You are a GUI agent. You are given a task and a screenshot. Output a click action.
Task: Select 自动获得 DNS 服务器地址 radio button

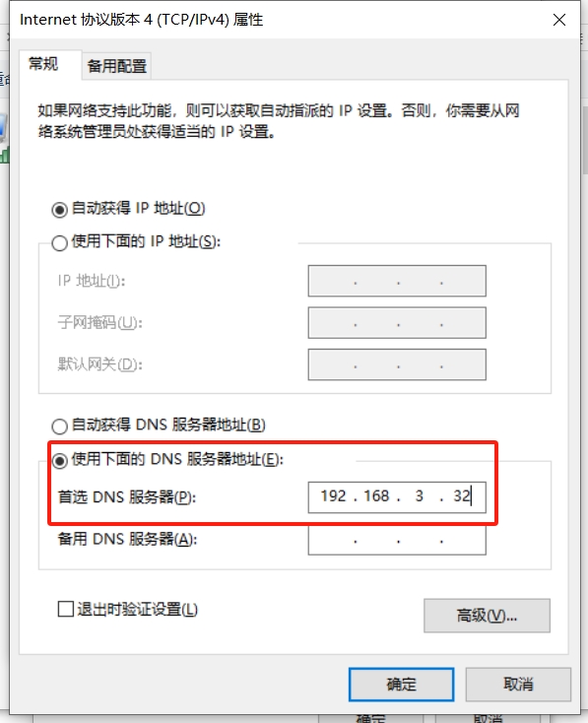pos(59,427)
